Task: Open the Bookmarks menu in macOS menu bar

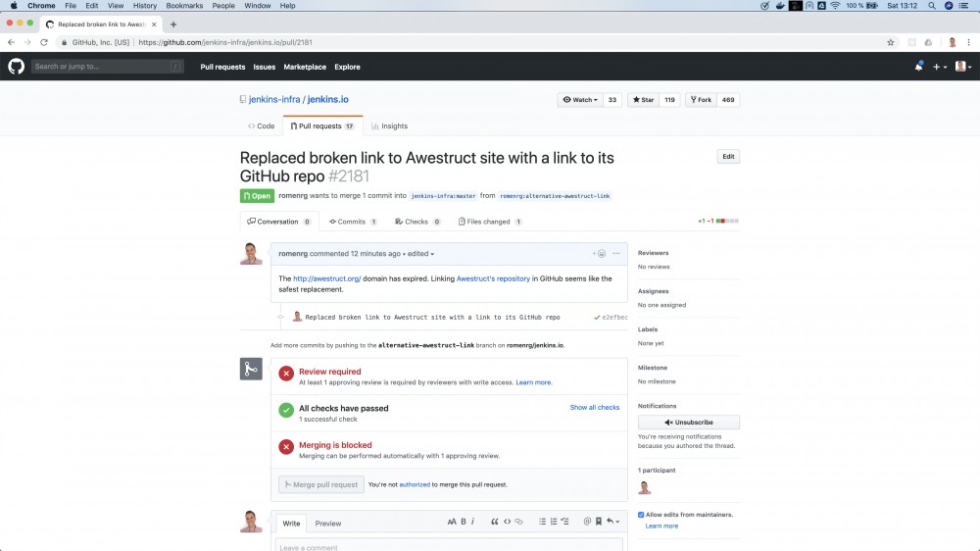Action: pyautogui.click(x=184, y=6)
